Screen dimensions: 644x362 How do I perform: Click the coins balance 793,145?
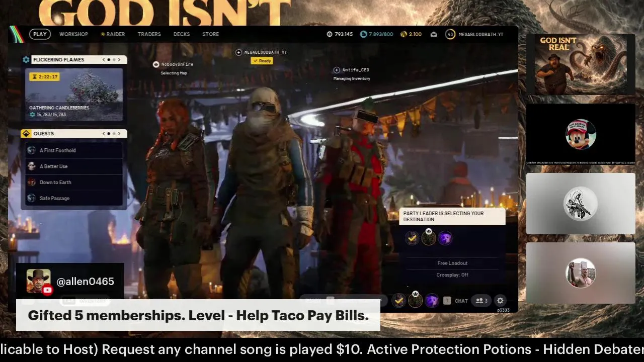coord(340,34)
